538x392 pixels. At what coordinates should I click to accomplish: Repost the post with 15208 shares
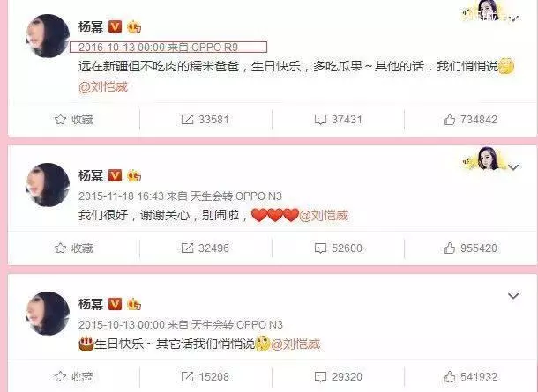point(205,376)
